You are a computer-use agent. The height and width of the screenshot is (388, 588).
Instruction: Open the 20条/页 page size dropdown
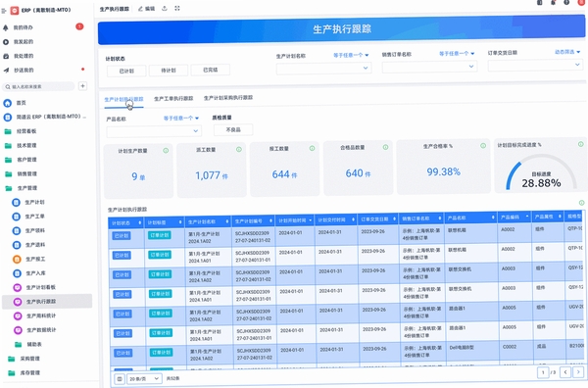[x=144, y=379]
